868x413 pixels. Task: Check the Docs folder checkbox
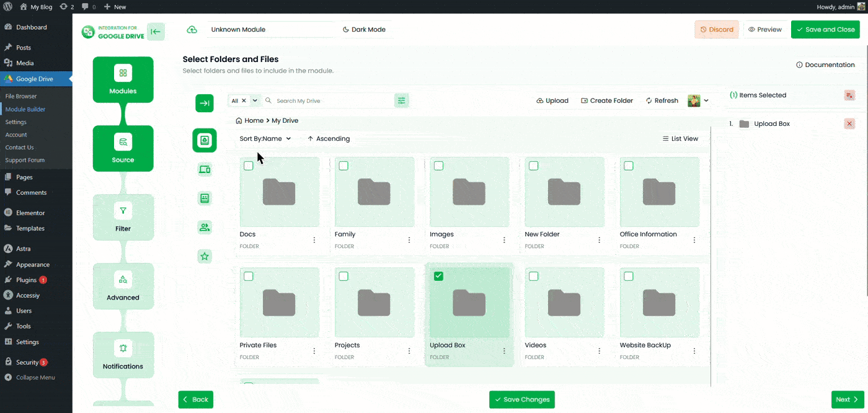coord(249,166)
